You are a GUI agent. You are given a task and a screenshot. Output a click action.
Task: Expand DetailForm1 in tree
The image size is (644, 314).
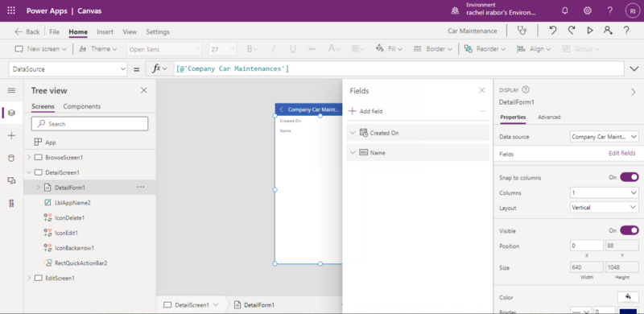coord(38,187)
